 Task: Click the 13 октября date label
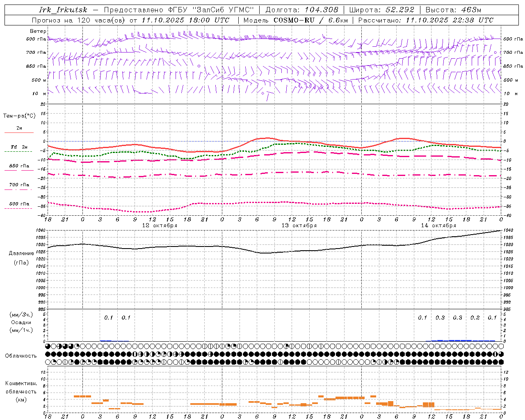pos(299,226)
